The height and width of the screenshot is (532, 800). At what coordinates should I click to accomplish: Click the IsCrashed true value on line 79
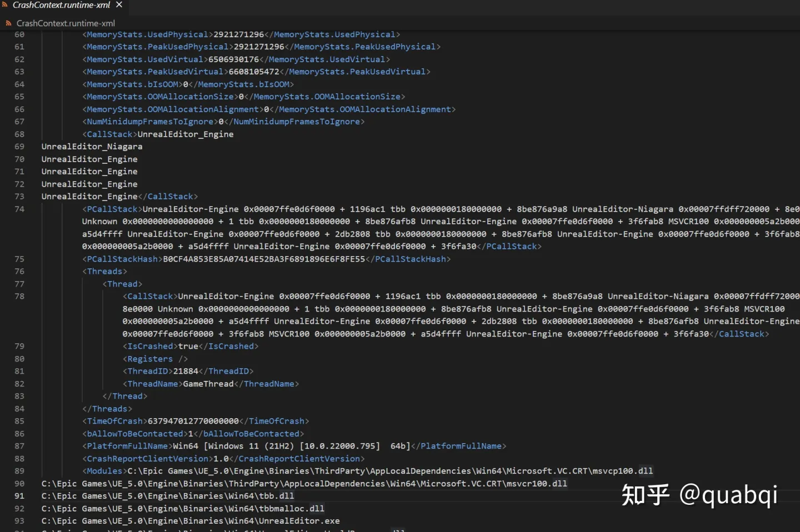(187, 346)
